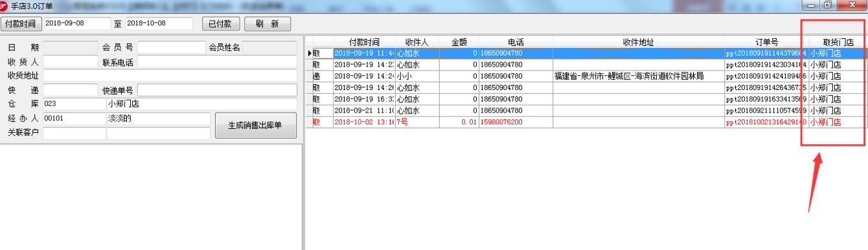Click the 电话 column header
868x250 pixels.
[516, 42]
